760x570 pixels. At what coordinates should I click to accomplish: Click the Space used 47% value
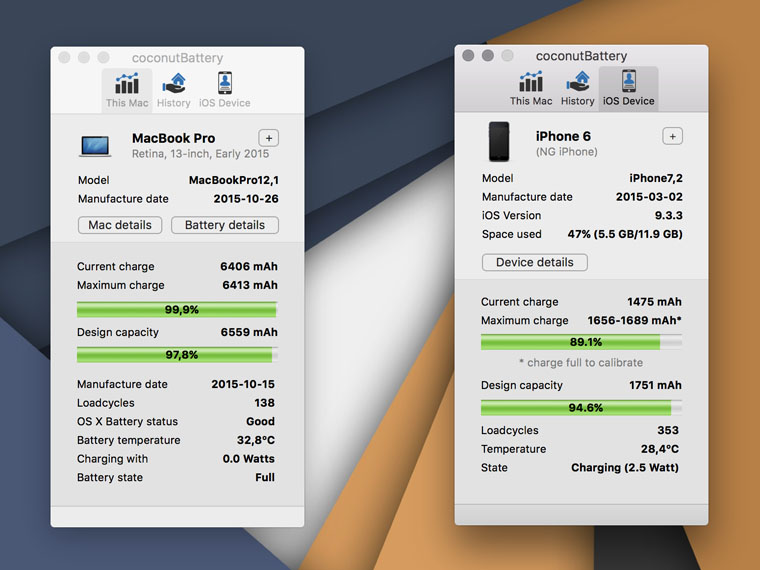point(625,234)
